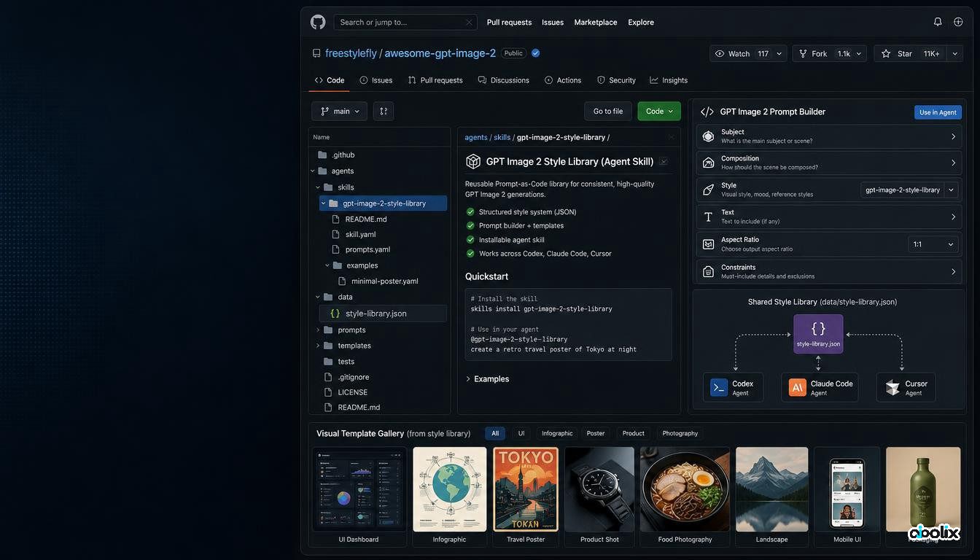980x560 pixels.
Task: Click the Go to file button
Action: (608, 111)
